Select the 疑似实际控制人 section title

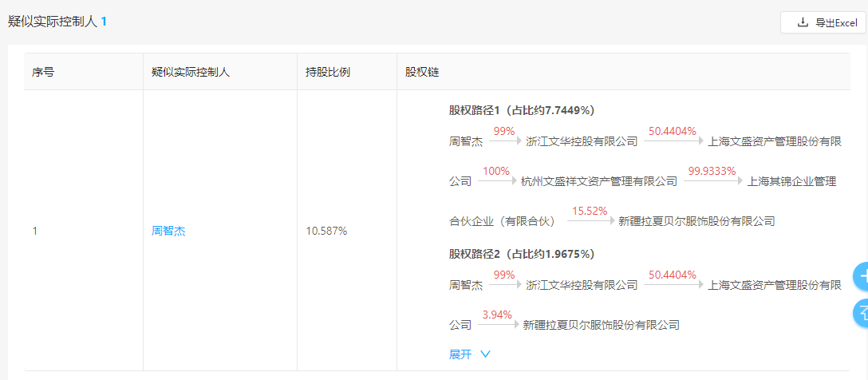[x=53, y=22]
